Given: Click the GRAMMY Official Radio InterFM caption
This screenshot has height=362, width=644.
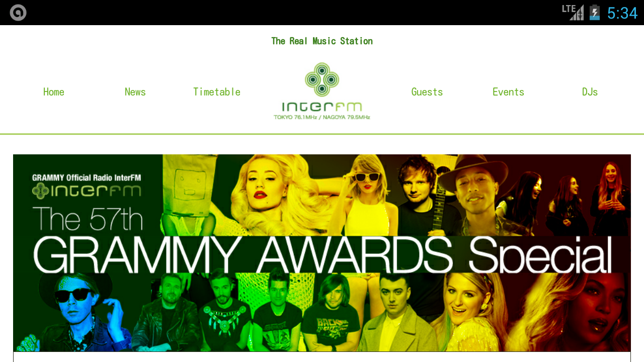Looking at the screenshot, I should coord(87,177).
